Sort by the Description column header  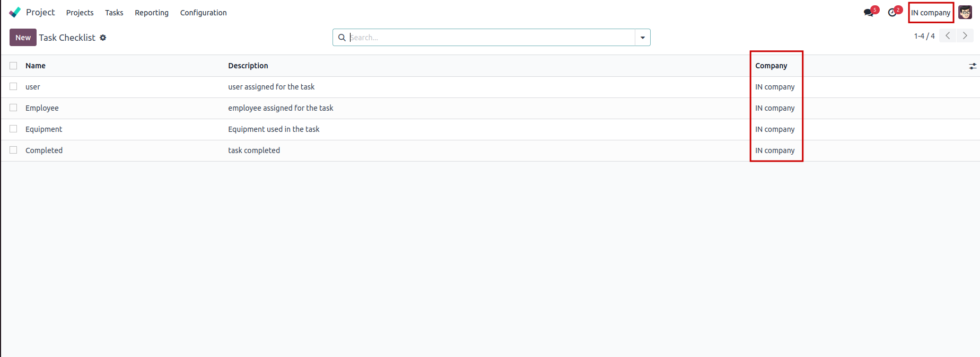(x=248, y=66)
